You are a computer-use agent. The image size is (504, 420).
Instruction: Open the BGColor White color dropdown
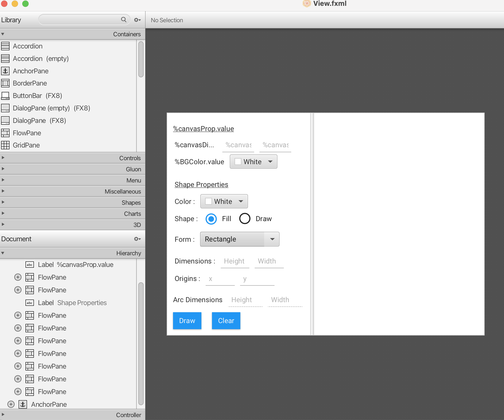(253, 162)
